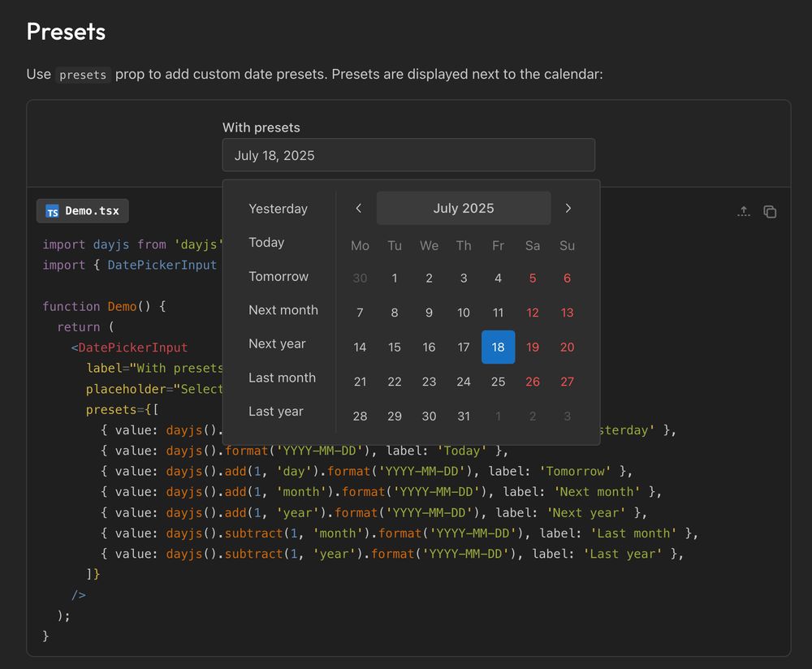Open the July 2025 calendar level header
Image resolution: width=812 pixels, height=669 pixels.
pyautogui.click(x=464, y=208)
